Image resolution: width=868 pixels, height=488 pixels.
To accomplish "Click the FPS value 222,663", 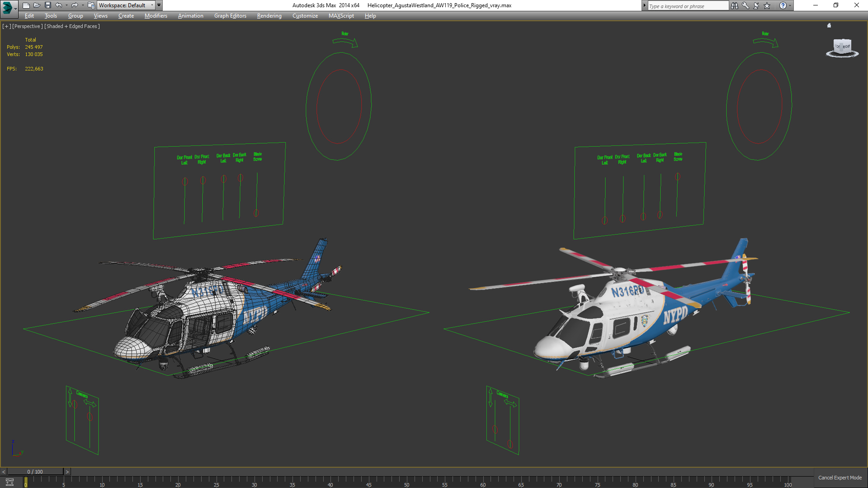I will click(x=34, y=69).
